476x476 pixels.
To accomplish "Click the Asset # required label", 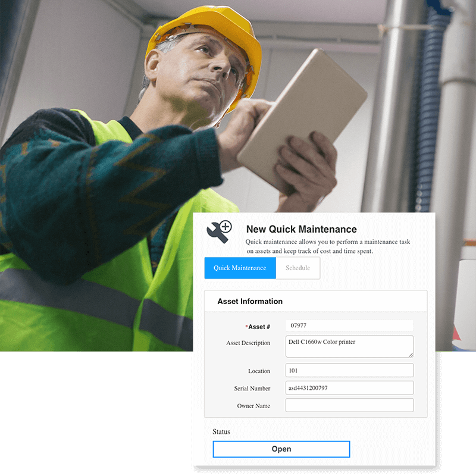I will pyautogui.click(x=258, y=327).
